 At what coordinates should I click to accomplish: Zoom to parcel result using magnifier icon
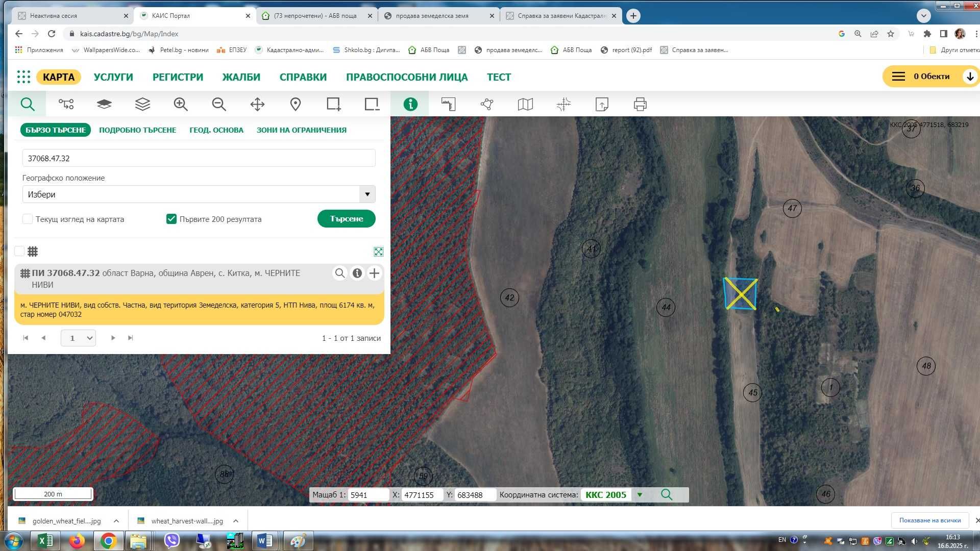coord(340,273)
